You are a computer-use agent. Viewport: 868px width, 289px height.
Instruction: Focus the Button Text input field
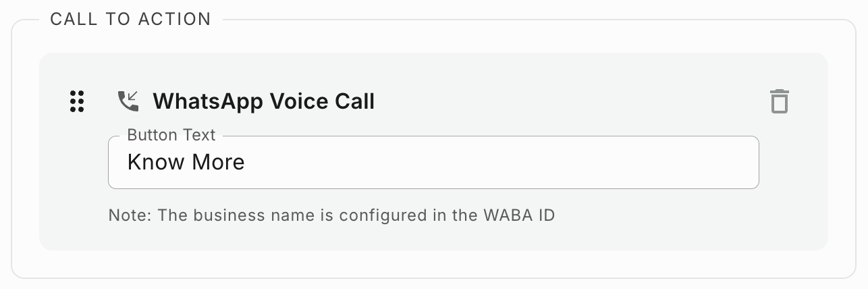(x=432, y=163)
